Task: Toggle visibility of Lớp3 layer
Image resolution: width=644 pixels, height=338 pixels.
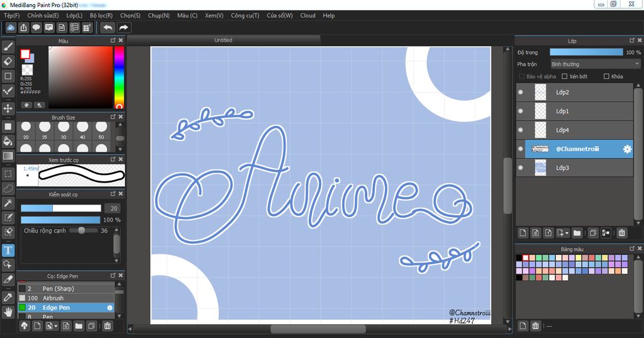Action: pyautogui.click(x=521, y=168)
